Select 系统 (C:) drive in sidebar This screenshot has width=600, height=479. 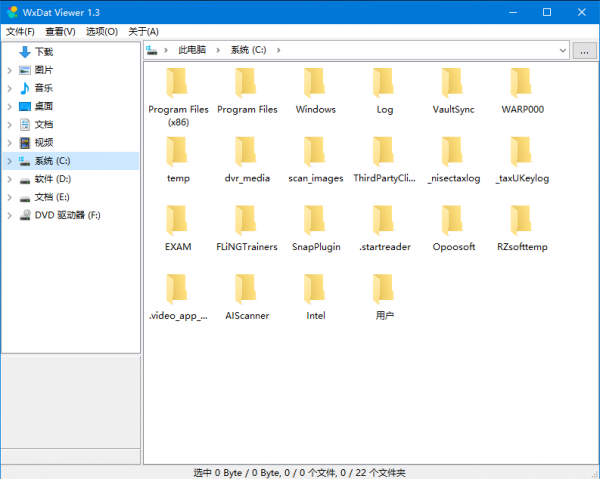click(x=52, y=161)
